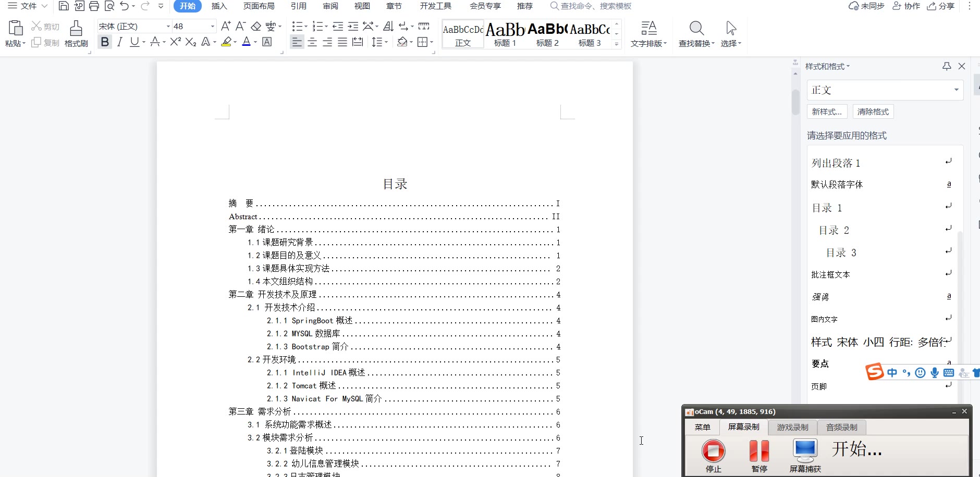Click the Save icon in the quick access bar
980x477 pixels.
[64, 6]
